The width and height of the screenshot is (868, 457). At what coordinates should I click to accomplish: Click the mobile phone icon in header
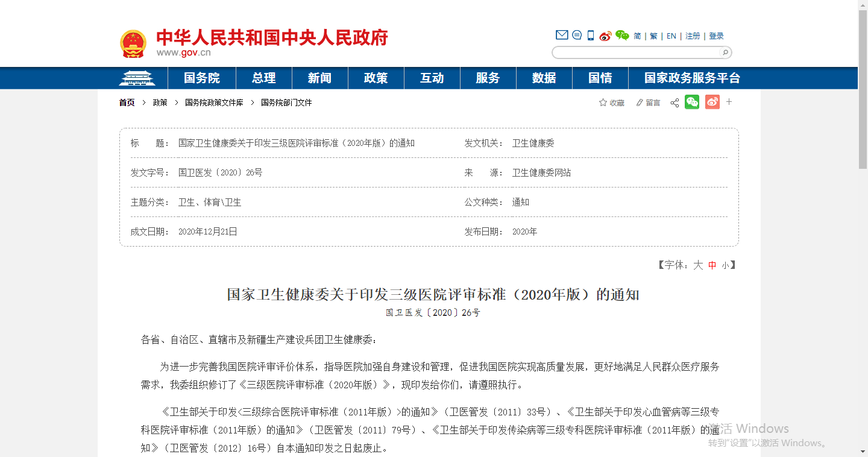[591, 36]
